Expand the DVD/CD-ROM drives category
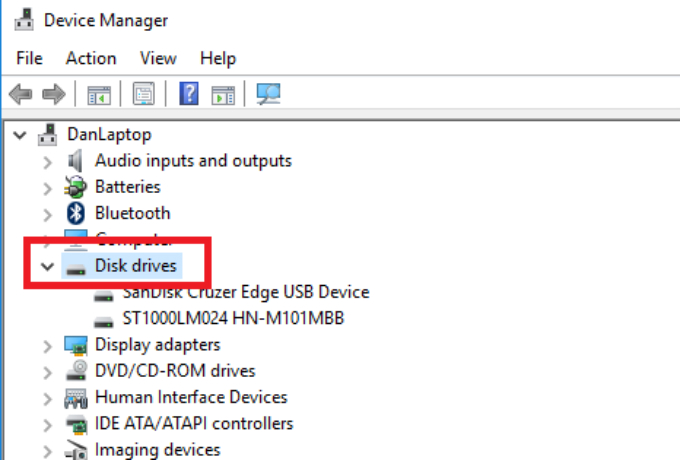680x460 pixels. [x=46, y=371]
